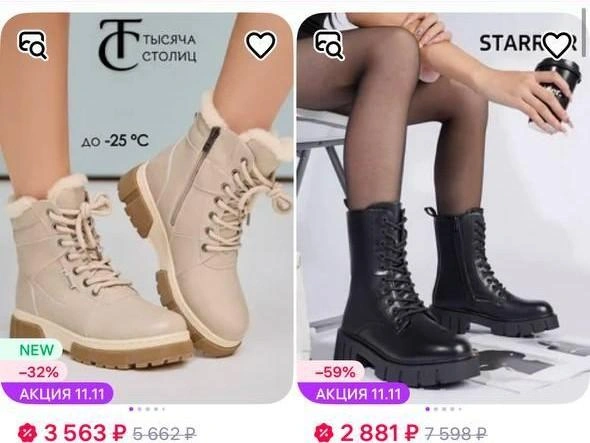Switch to second photo dot under beige boots
The height and width of the screenshot is (443, 590).
click(x=140, y=409)
